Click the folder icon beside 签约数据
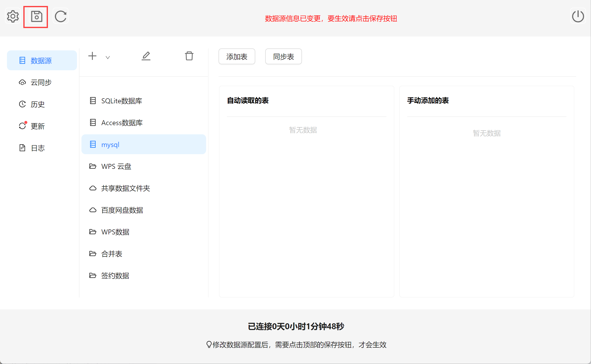Viewport: 591px width, 364px height. pos(93,275)
